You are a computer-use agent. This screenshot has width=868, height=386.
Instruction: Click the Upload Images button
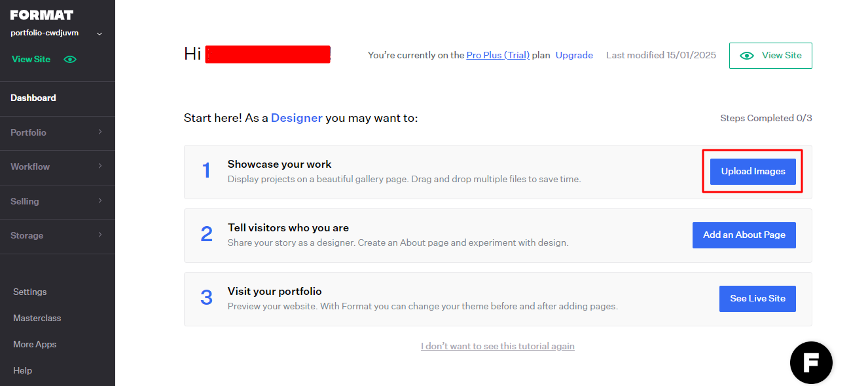click(x=753, y=171)
